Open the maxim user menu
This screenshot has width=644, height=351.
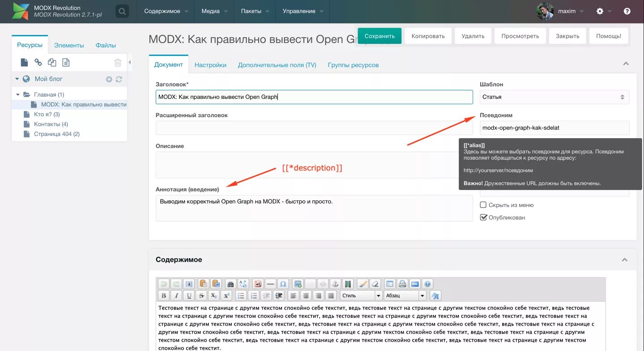[x=571, y=11]
